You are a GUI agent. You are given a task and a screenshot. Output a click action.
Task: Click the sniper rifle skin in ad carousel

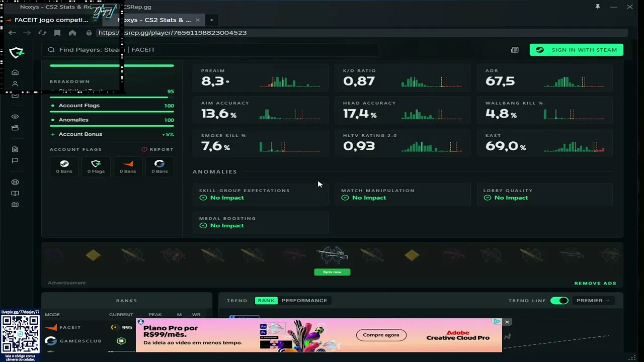pos(332,255)
